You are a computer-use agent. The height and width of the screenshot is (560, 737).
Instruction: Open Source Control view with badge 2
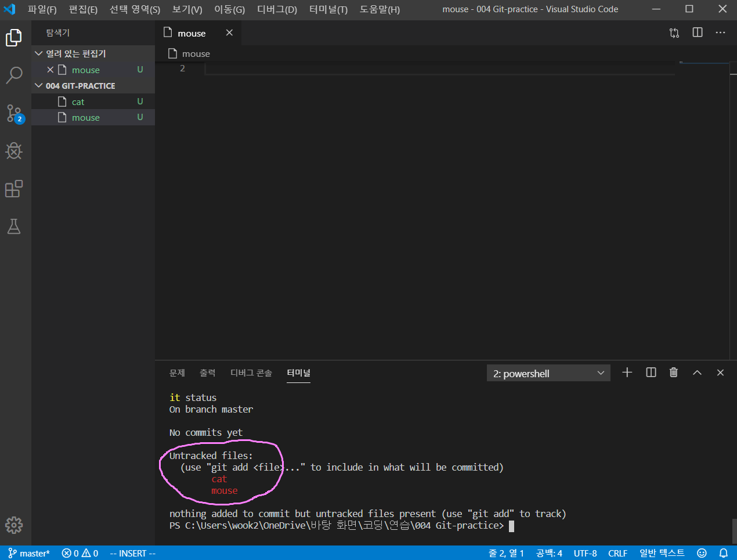pyautogui.click(x=14, y=113)
